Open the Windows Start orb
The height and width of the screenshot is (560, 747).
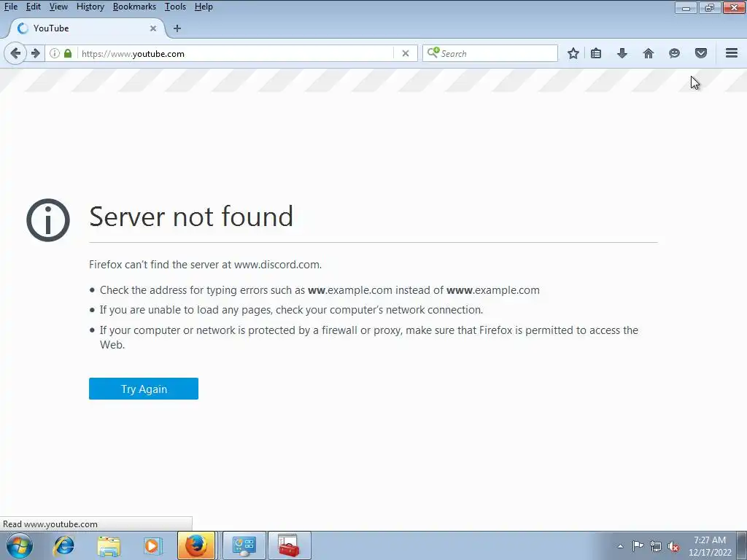tap(19, 545)
